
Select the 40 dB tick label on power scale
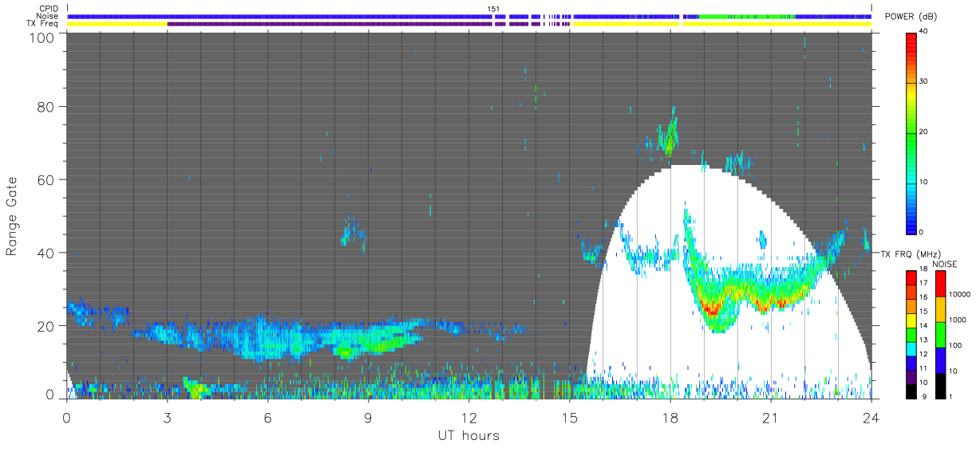[x=923, y=31]
